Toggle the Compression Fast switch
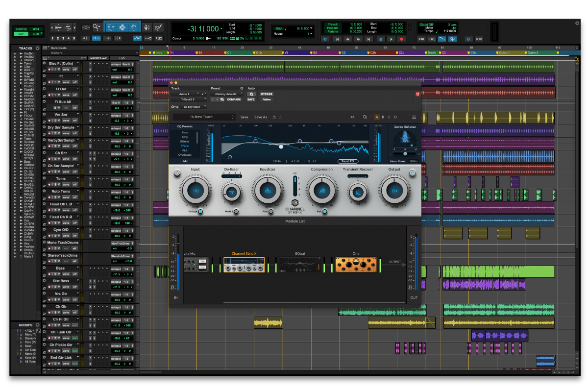 (325, 212)
